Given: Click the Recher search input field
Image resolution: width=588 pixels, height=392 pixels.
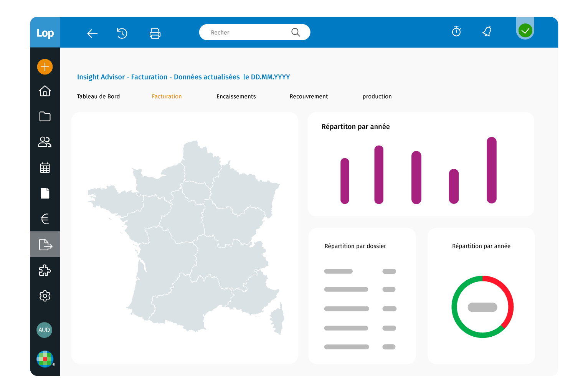Looking at the screenshot, I should [x=249, y=33].
